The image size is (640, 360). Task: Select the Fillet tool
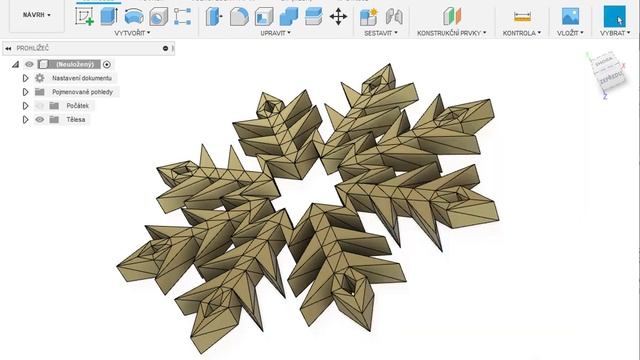[x=239, y=17]
